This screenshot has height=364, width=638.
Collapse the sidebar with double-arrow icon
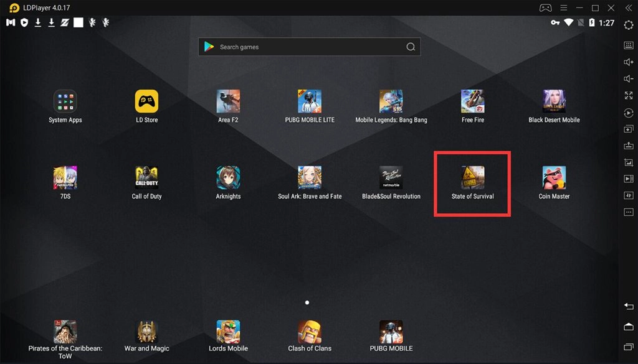click(x=629, y=7)
